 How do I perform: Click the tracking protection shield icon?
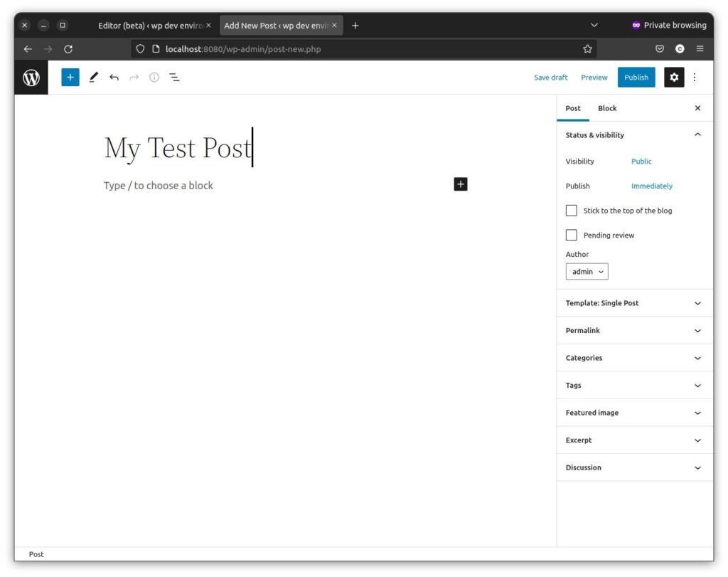140,49
